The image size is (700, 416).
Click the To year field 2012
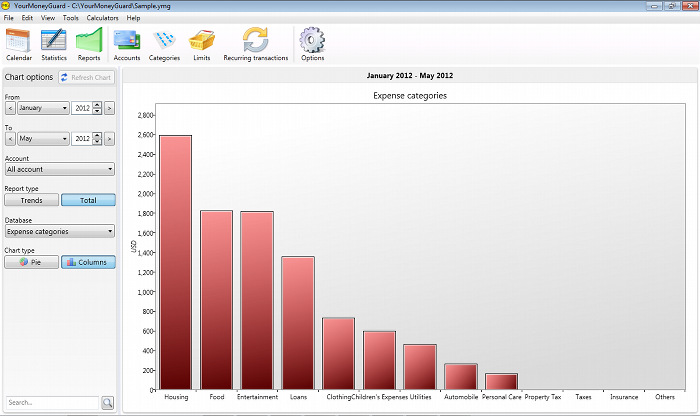pyautogui.click(x=82, y=138)
